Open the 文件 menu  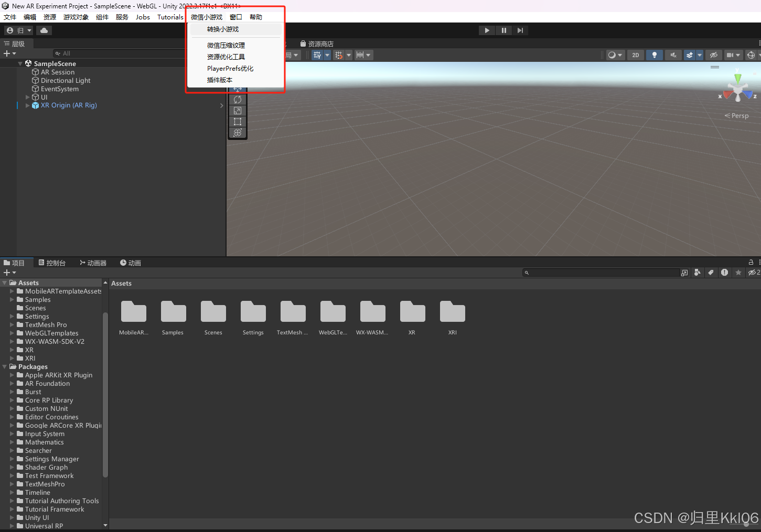click(10, 17)
